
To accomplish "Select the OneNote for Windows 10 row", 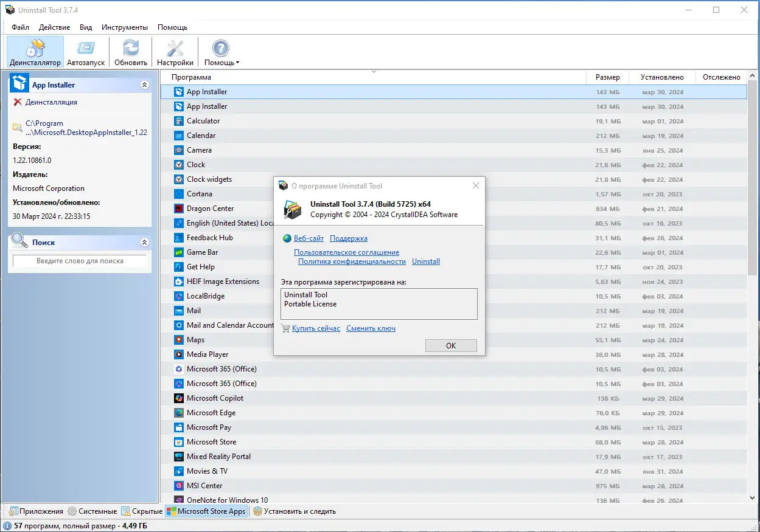I will (453, 499).
